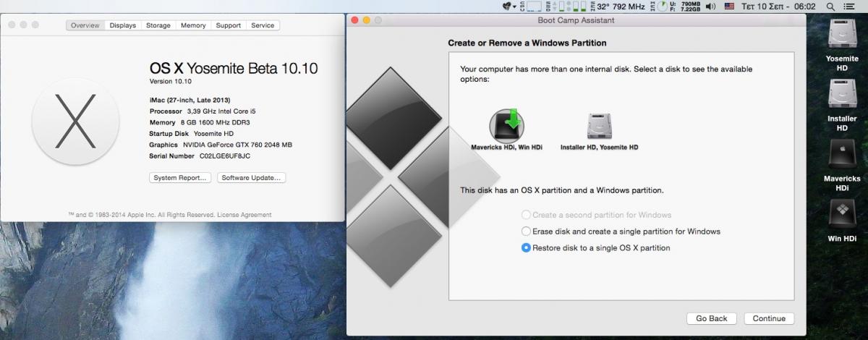Click the serial number C02LGE6UF8JC

click(224, 156)
